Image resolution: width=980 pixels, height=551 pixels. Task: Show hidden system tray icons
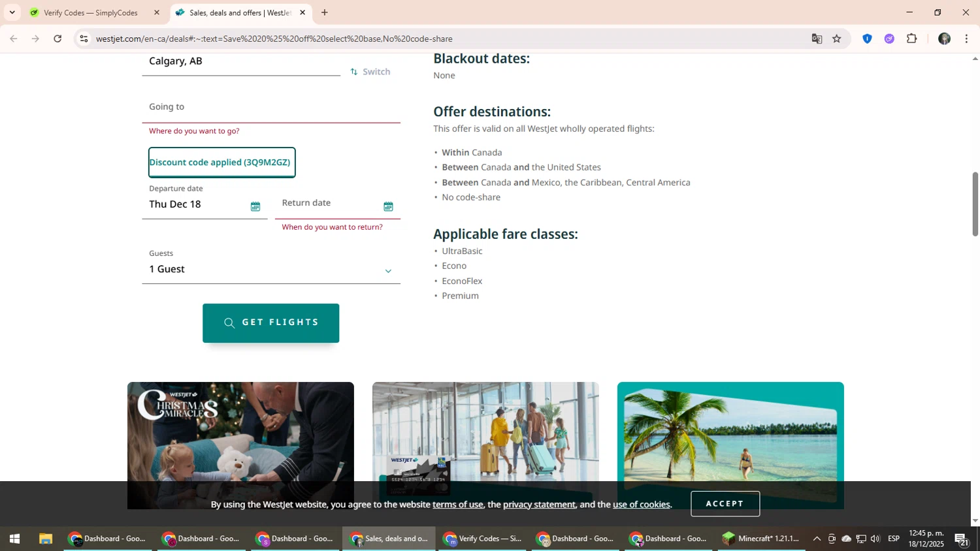click(817, 539)
